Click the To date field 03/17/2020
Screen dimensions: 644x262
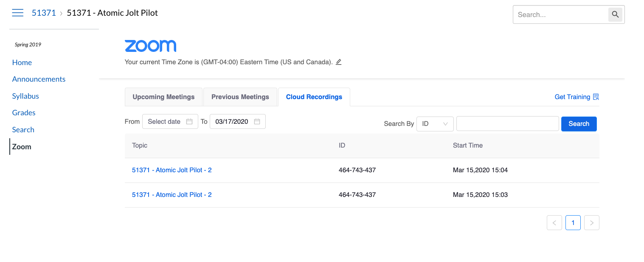pyautogui.click(x=238, y=122)
